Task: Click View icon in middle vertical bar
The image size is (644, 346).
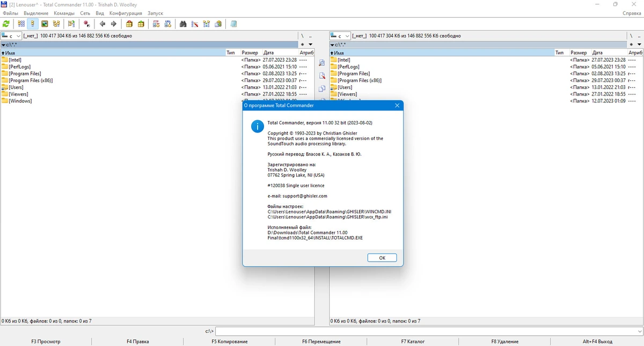Action: [322, 63]
